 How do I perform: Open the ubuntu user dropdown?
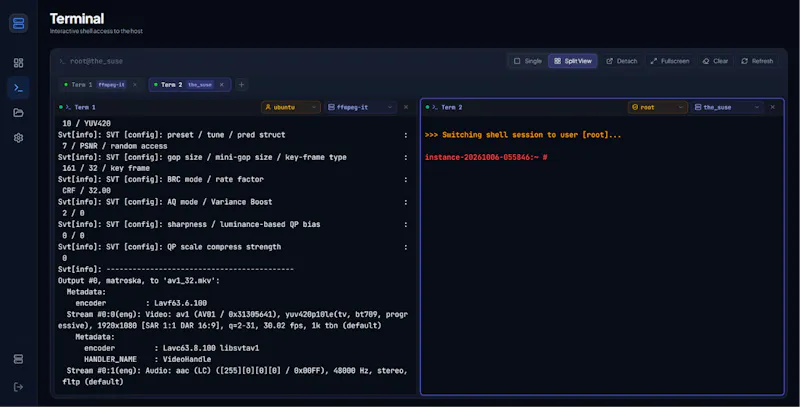[291, 107]
